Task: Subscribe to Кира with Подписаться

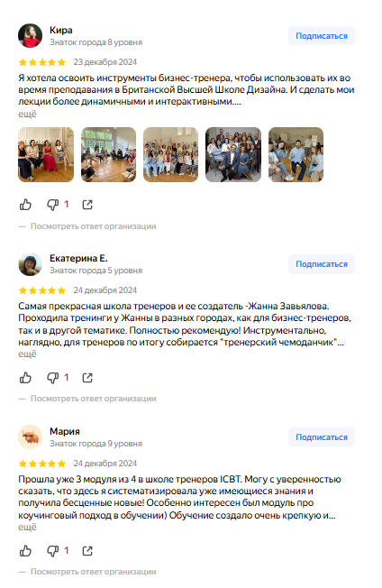Action: (322, 36)
